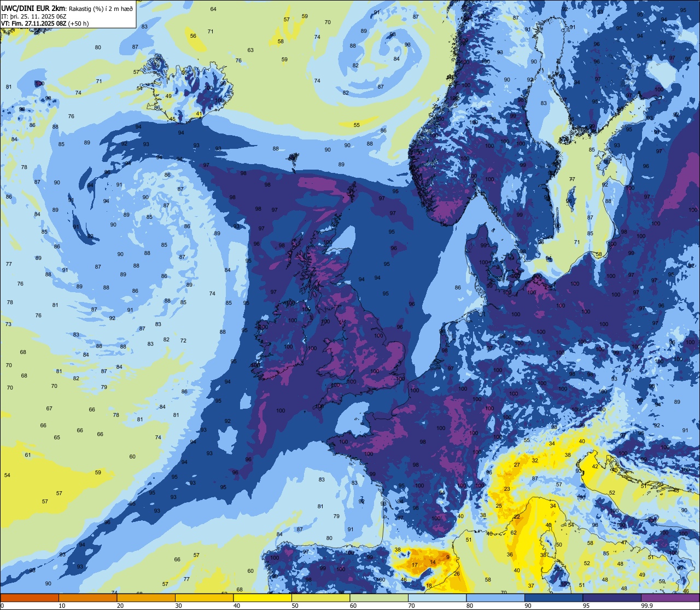The height and width of the screenshot is (610, 700).
Task: Click the above 99.9% purple legend swatch
Action: click(x=670, y=597)
